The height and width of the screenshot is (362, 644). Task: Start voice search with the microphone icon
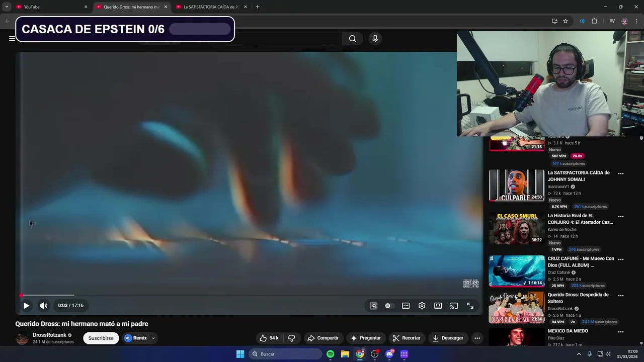[x=375, y=39]
